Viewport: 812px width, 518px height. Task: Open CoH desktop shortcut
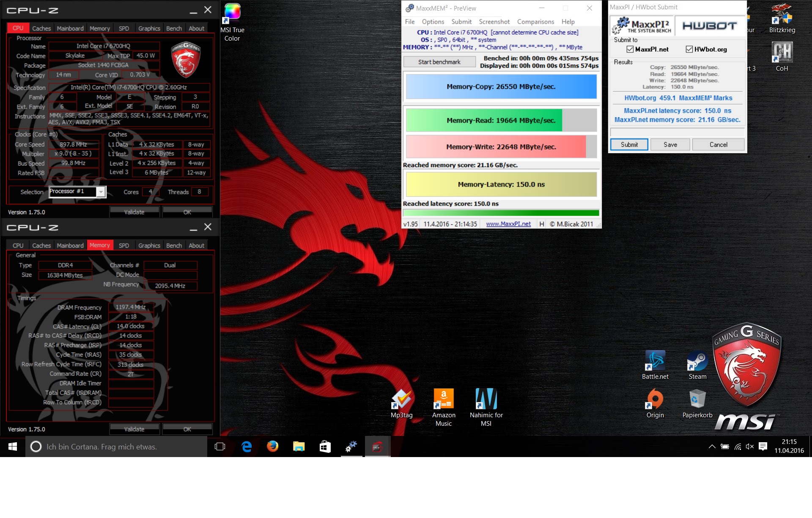[x=782, y=57]
